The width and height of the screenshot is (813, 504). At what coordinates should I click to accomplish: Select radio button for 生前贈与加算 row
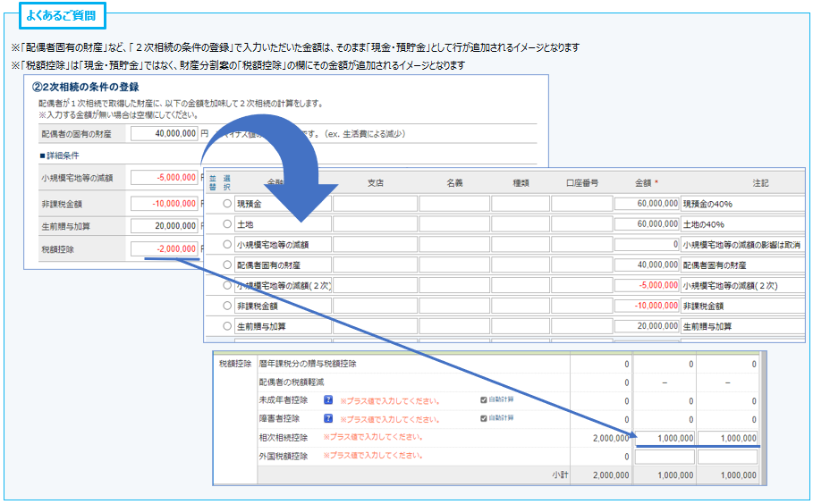pos(227,326)
